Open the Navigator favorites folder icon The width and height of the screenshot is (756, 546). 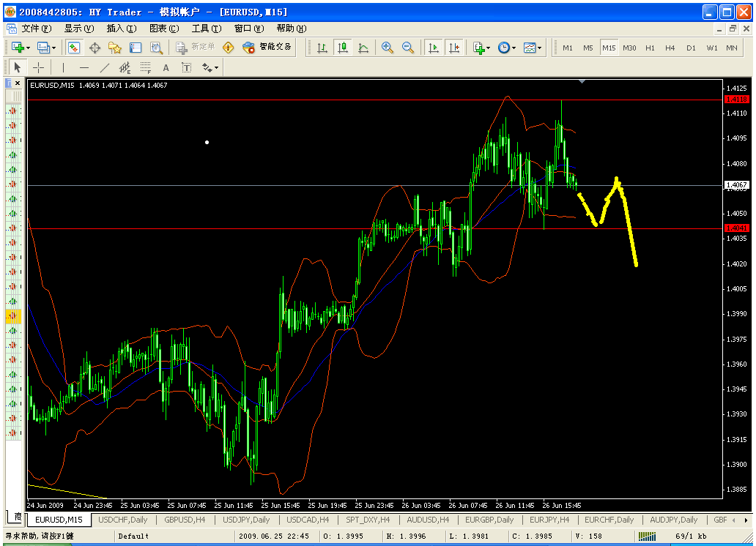[115, 48]
